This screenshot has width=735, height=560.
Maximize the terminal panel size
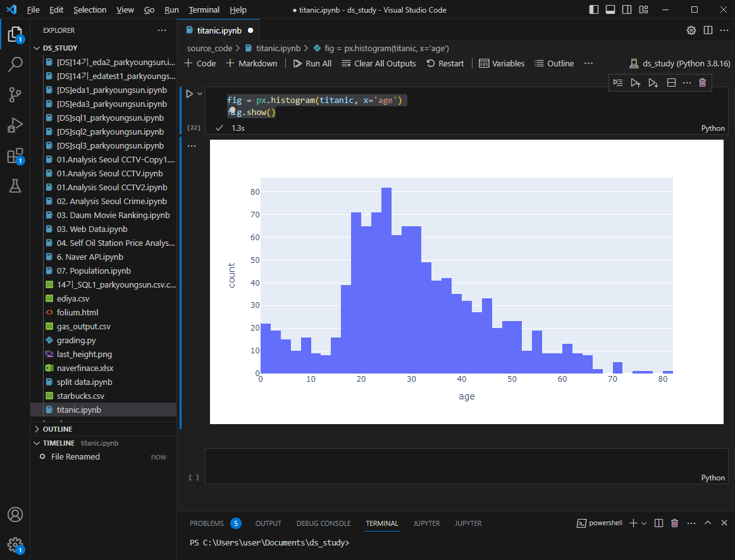tap(708, 523)
